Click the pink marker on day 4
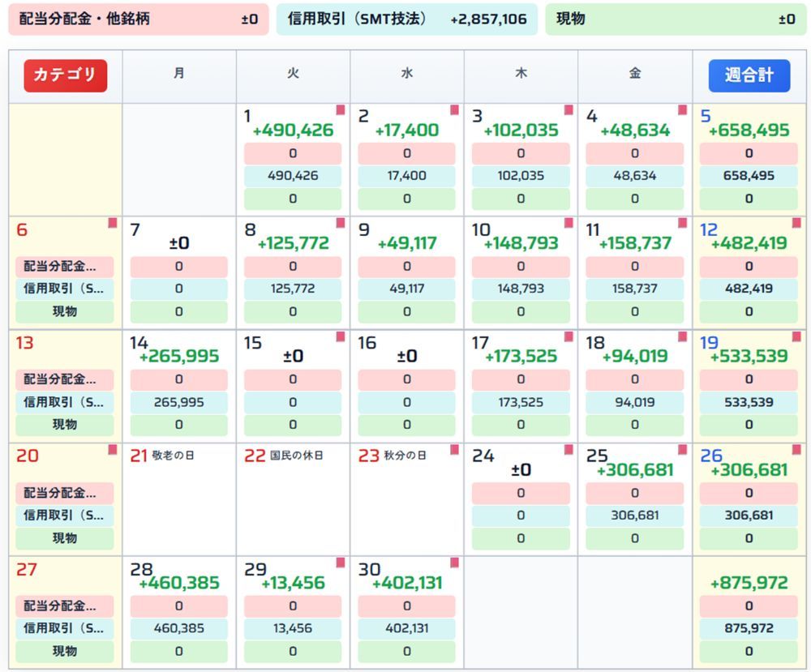The width and height of the screenshot is (811, 672). [682, 109]
